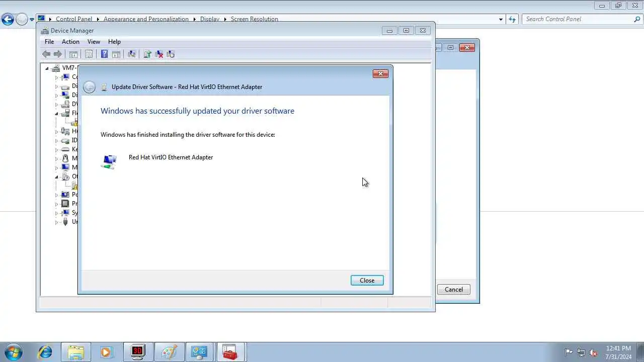Image resolution: width=644 pixels, height=362 pixels.
Task: Click the wizard back arrow in Update Driver dialog
Action: 89,87
